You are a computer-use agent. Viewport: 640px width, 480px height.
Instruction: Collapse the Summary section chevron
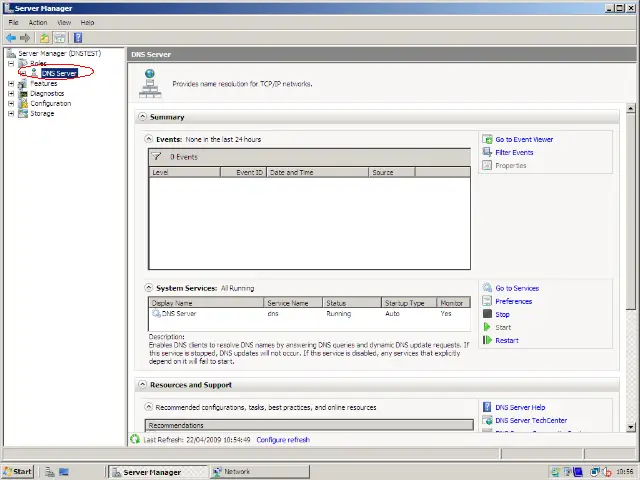pyautogui.click(x=142, y=117)
